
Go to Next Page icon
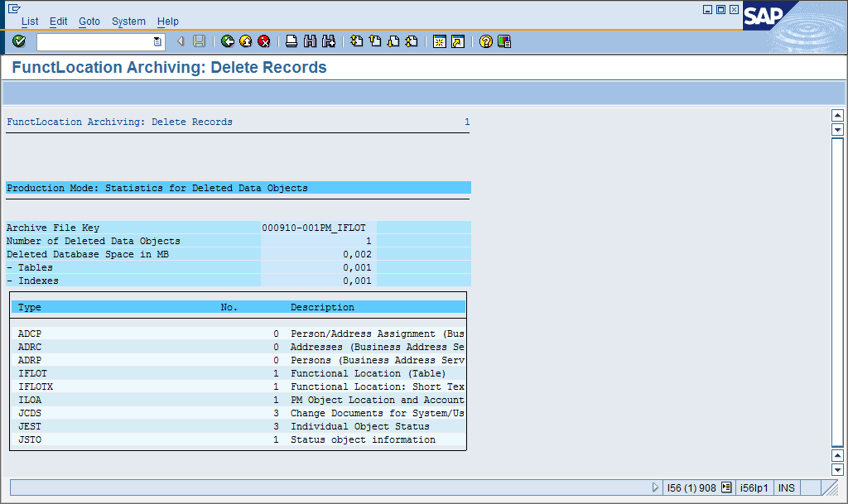point(393,41)
